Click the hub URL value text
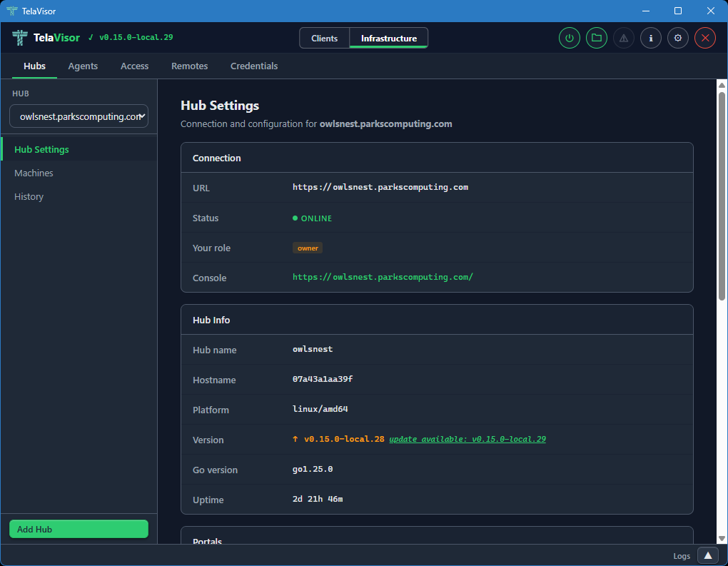Screen dimensions: 728x566 pos(380,187)
